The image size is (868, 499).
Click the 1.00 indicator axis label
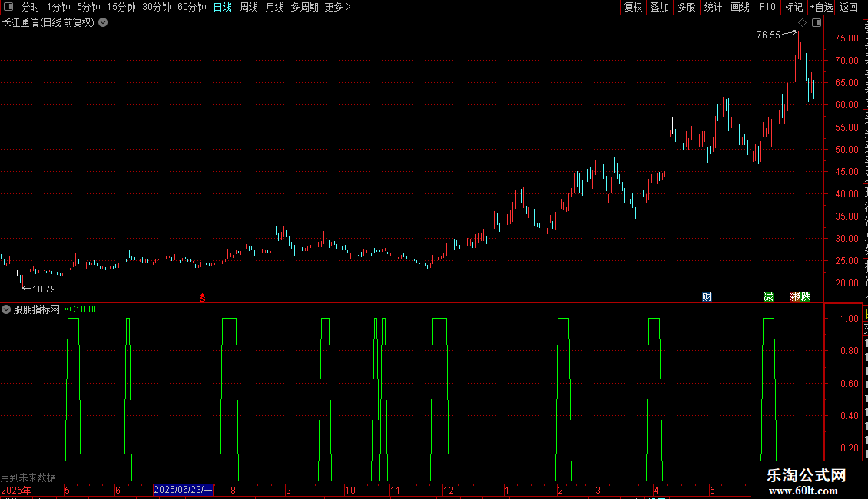coord(849,318)
